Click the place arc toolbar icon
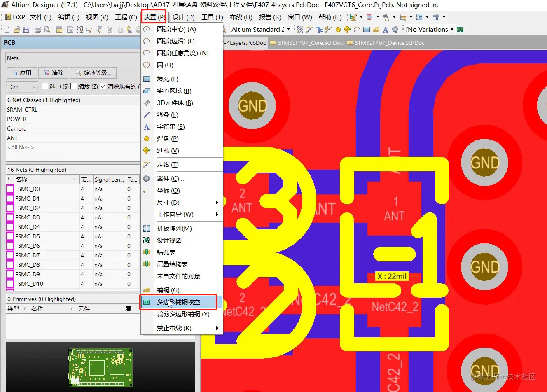The height and width of the screenshot is (392, 547). point(357,30)
